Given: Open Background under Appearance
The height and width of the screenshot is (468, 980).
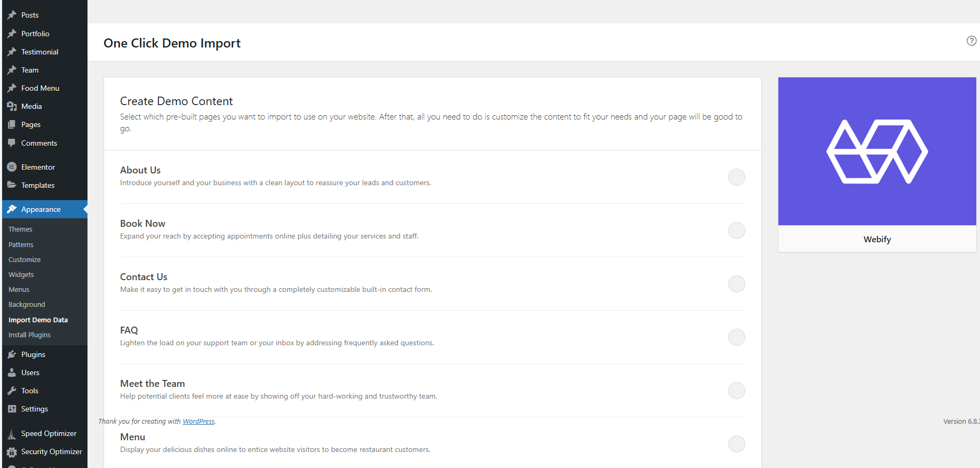Looking at the screenshot, I should [x=27, y=304].
